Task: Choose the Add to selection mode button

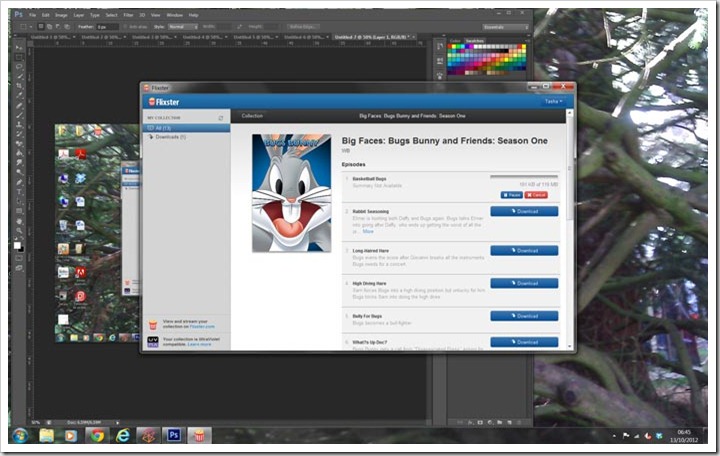Action: pos(50,27)
